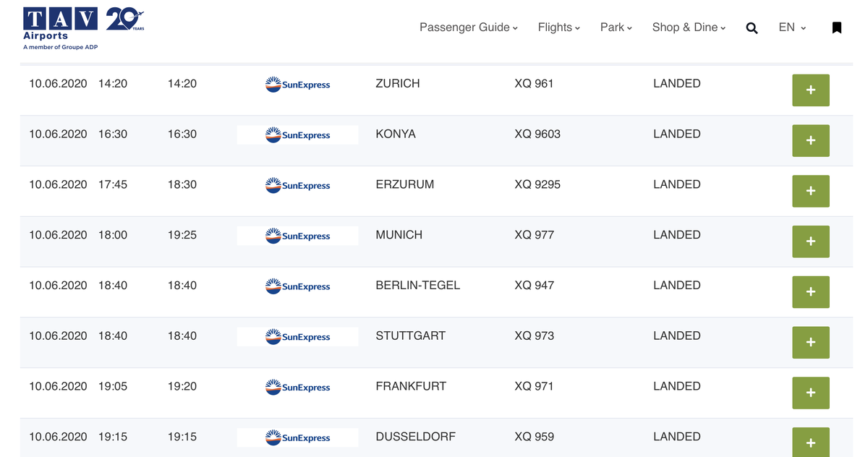Expand the Berlin-Tegel flight details
Viewport: 868px width, 457px height.
[811, 292]
